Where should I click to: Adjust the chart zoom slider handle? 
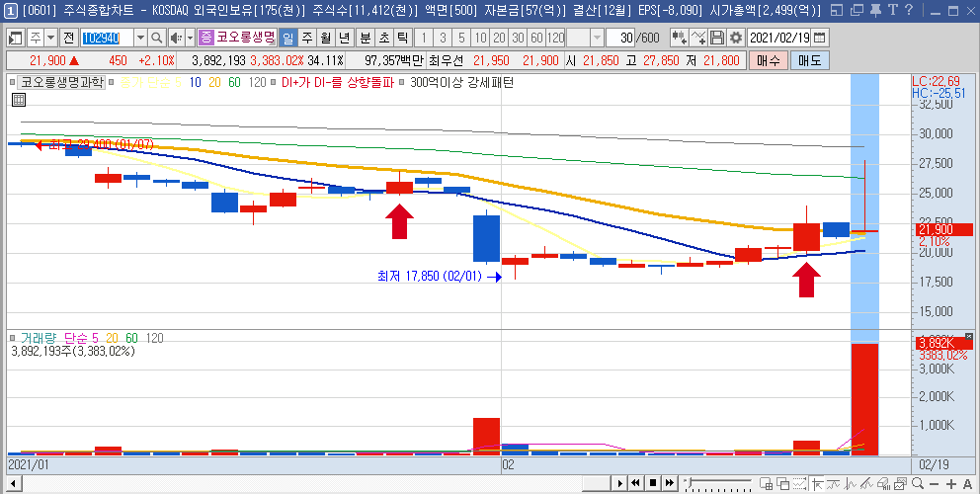(689, 483)
